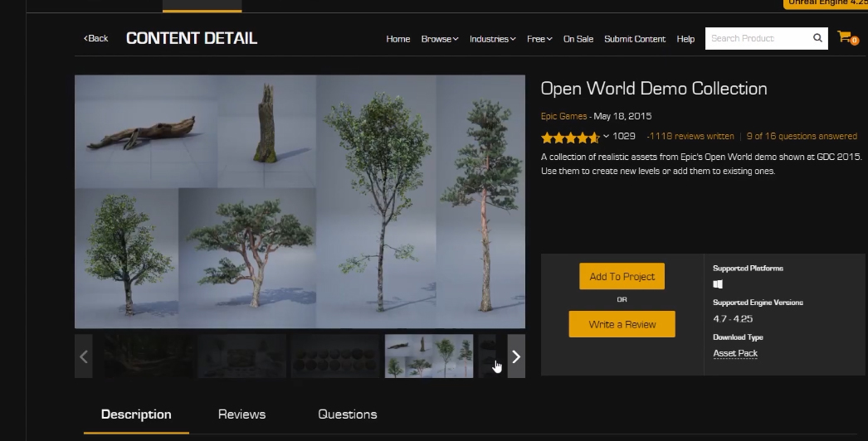Open the Free dropdown menu
The image size is (868, 441).
pos(539,39)
